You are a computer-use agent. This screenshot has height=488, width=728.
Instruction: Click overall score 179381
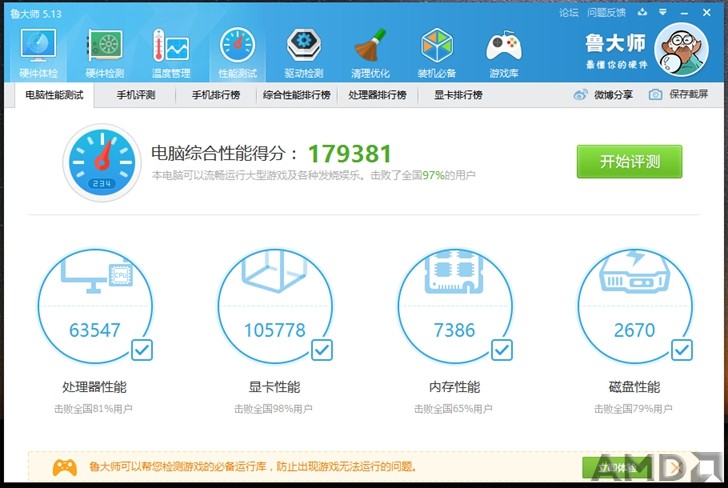coord(350,154)
